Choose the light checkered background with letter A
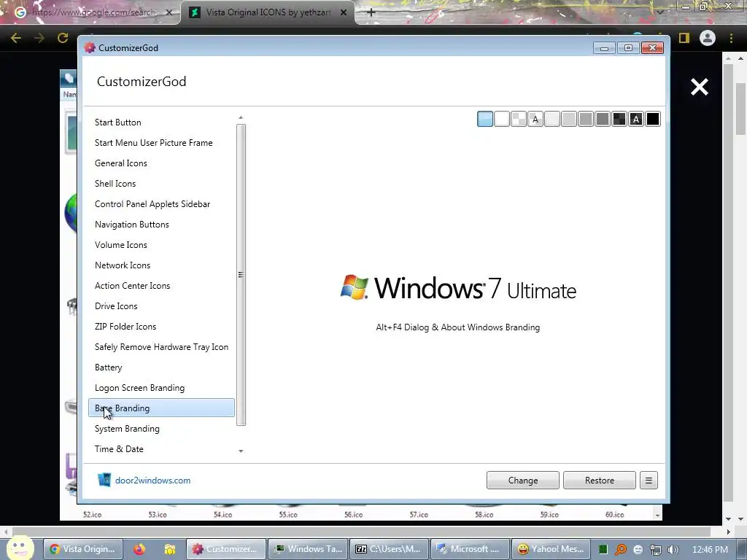747x560 pixels. 535,119
